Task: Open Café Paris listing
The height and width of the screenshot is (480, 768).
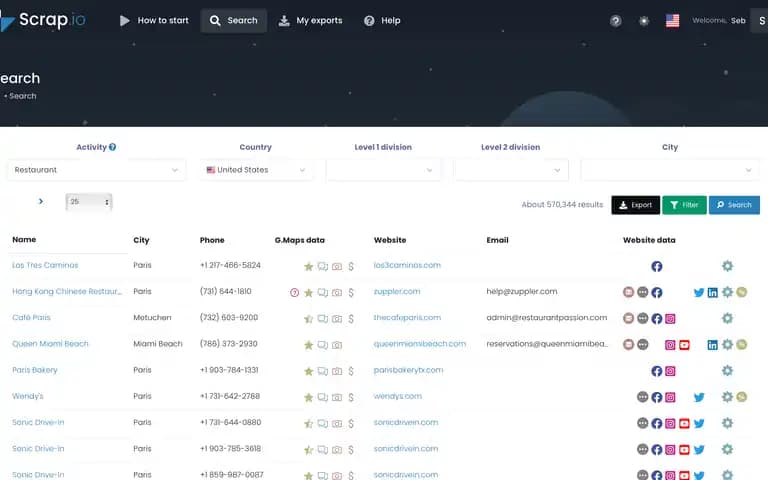Action: [31, 317]
